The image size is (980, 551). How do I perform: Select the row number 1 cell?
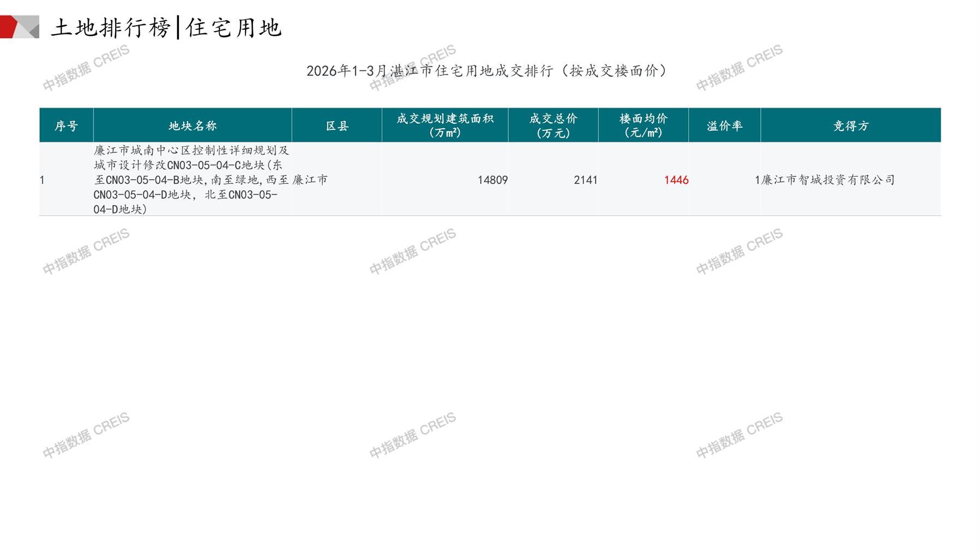[43, 180]
